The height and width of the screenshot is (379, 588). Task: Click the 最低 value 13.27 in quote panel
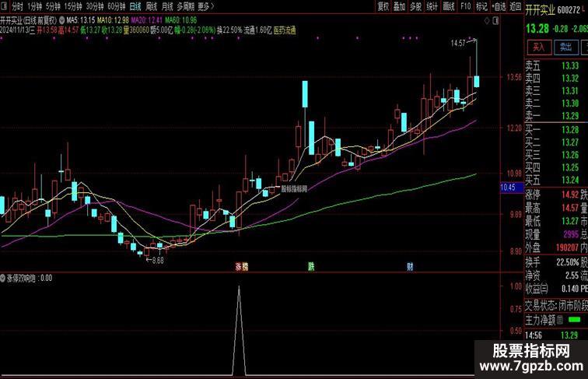[x=570, y=221]
